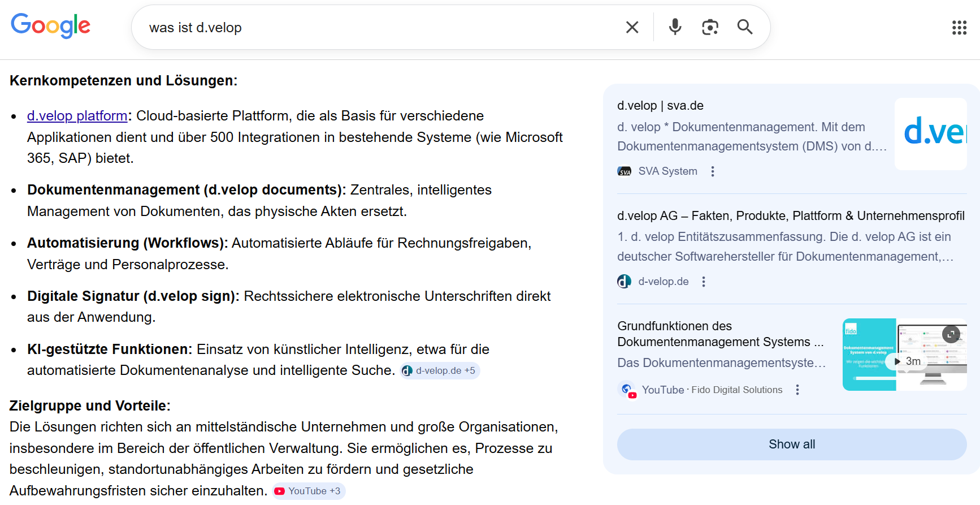Open the Grundfunktionen des Dokumentenmanagement Systems video
The image size is (980, 505).
click(720, 334)
